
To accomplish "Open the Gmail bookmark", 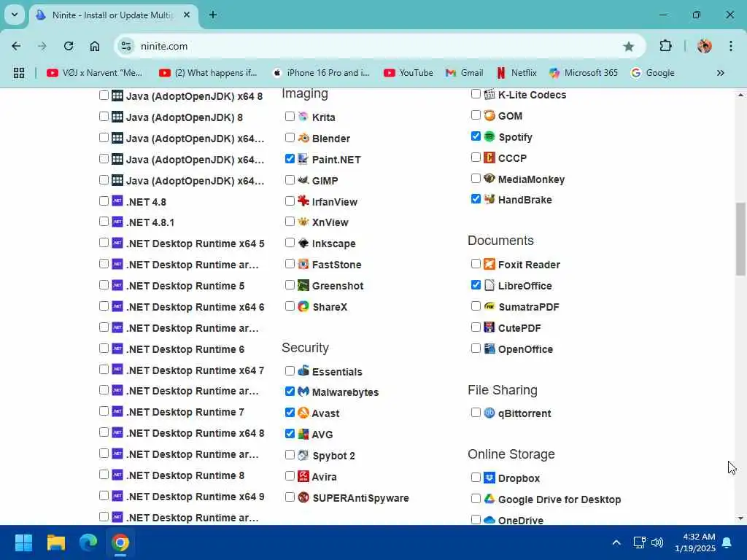I will 465,73.
